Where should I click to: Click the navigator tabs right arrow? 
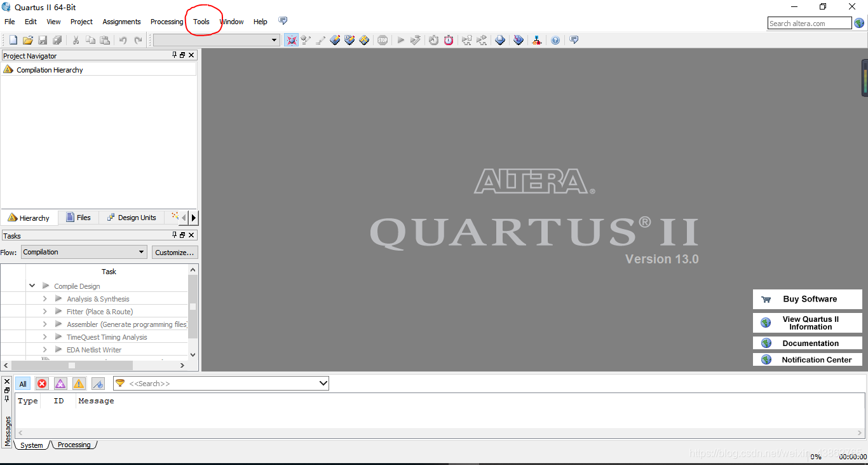pos(194,218)
